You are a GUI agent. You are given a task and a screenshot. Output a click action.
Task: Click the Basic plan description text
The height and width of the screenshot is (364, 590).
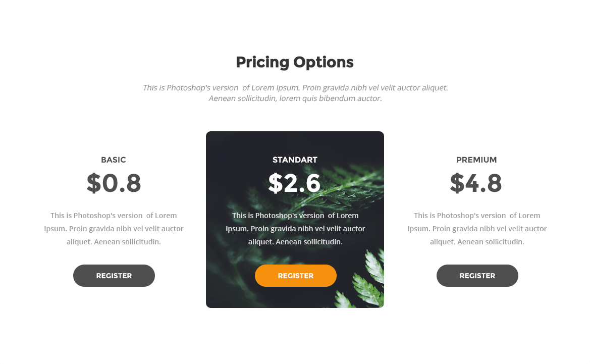point(114,229)
